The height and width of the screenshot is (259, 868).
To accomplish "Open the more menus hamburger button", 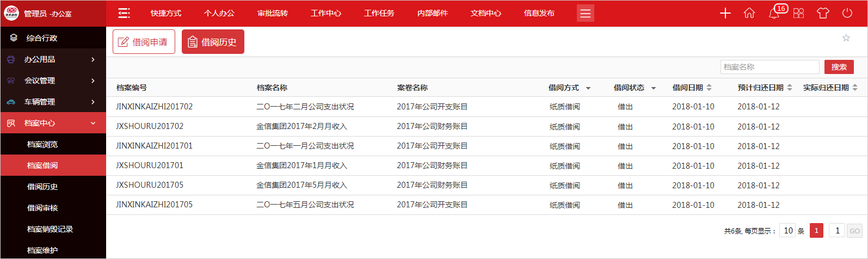I will (585, 13).
